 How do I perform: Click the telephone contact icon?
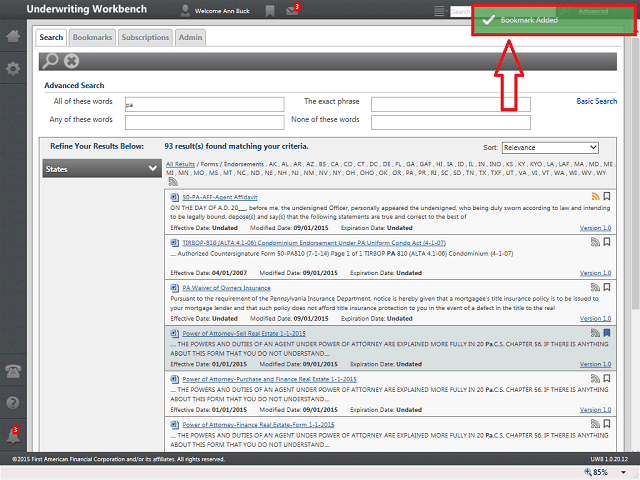coord(13,371)
